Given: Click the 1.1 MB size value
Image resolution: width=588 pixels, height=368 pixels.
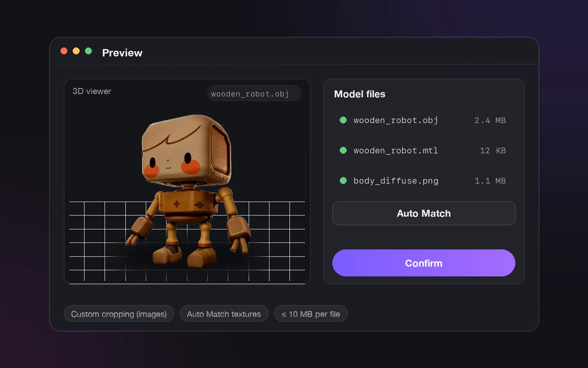Looking at the screenshot, I should pyautogui.click(x=490, y=181).
